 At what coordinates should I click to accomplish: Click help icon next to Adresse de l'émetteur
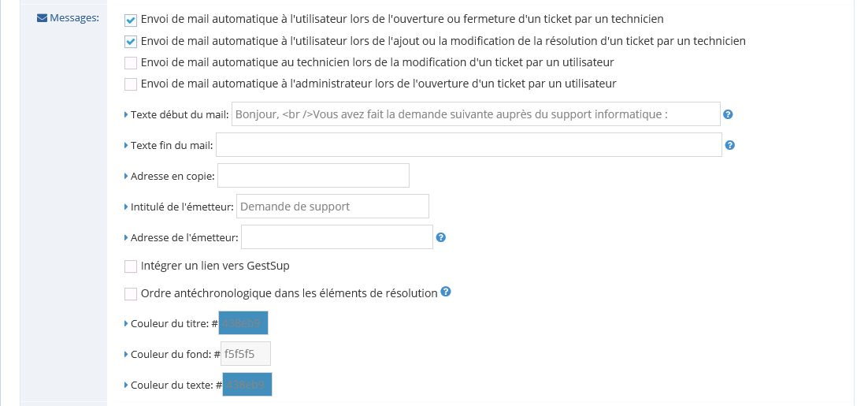point(441,237)
